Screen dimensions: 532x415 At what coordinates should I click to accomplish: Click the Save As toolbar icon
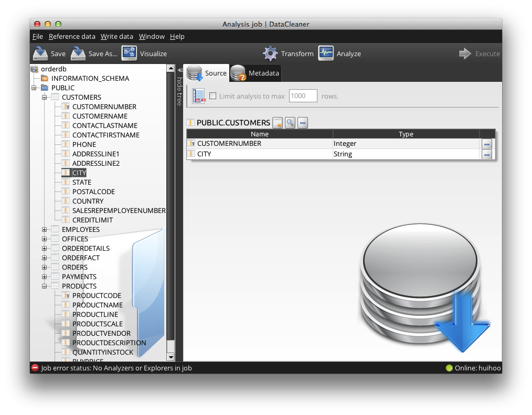coord(78,54)
